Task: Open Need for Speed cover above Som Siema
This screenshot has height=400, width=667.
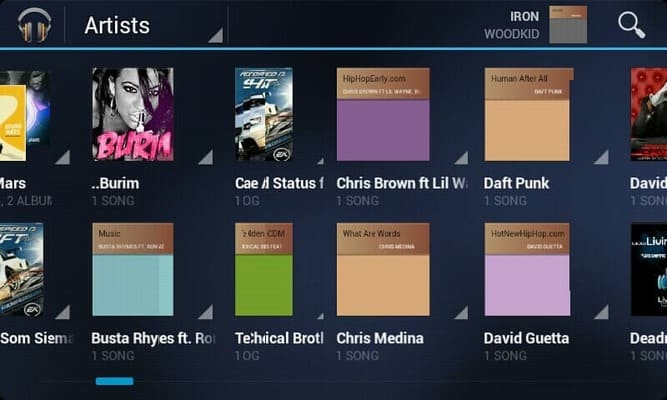Action: pyautogui.click(x=21, y=269)
